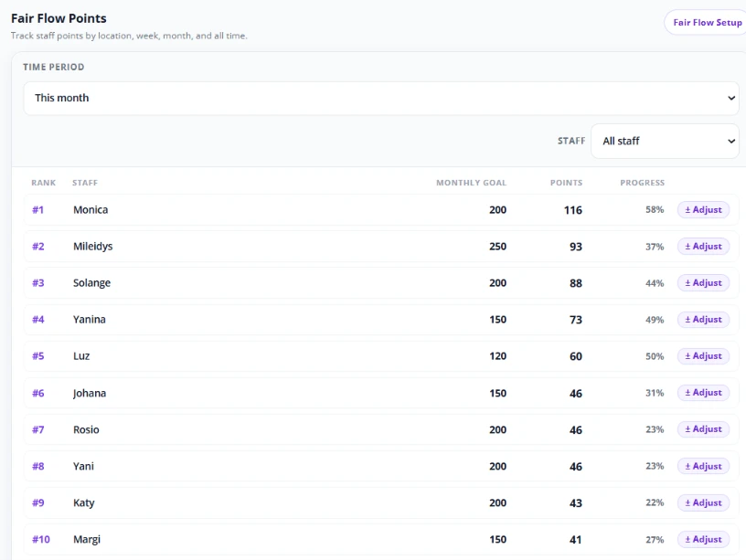
Task: Adjust points for Katy
Action: point(703,503)
